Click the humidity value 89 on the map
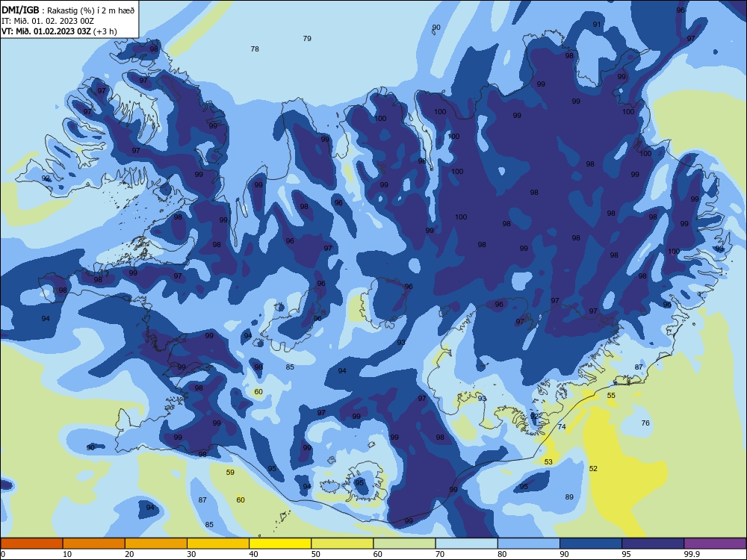The image size is (747, 560). click(x=569, y=497)
